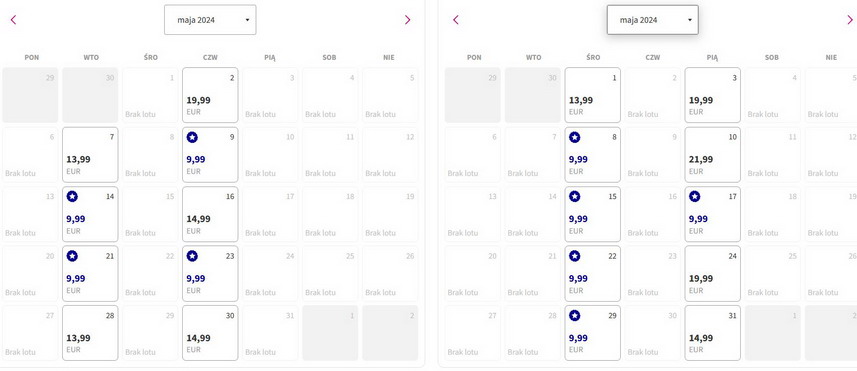
Task: Click star icon on May 17 right calendar
Action: pos(694,197)
